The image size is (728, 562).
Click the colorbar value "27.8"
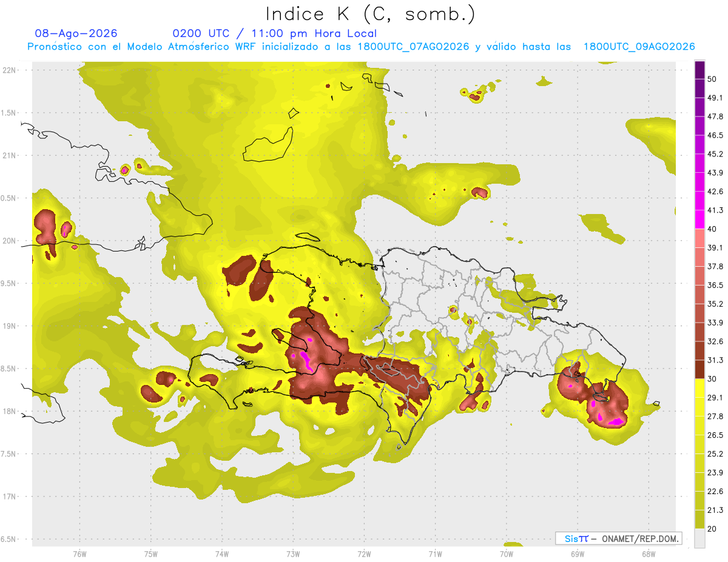715,416
